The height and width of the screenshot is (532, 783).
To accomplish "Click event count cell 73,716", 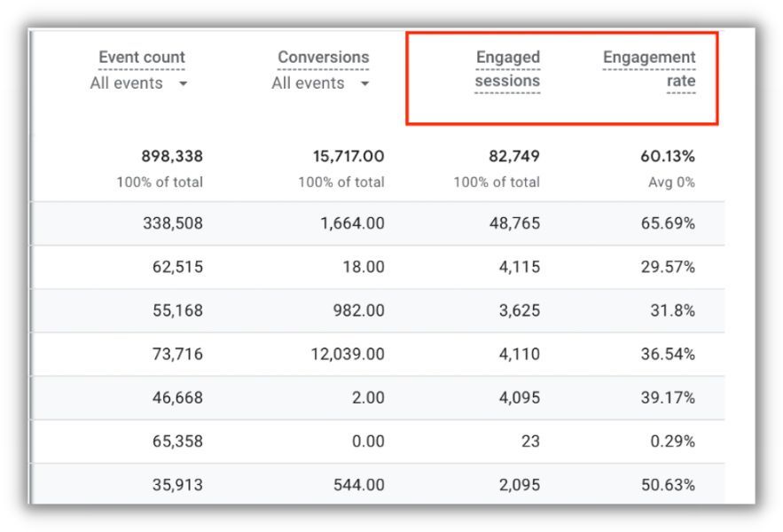I will (177, 354).
